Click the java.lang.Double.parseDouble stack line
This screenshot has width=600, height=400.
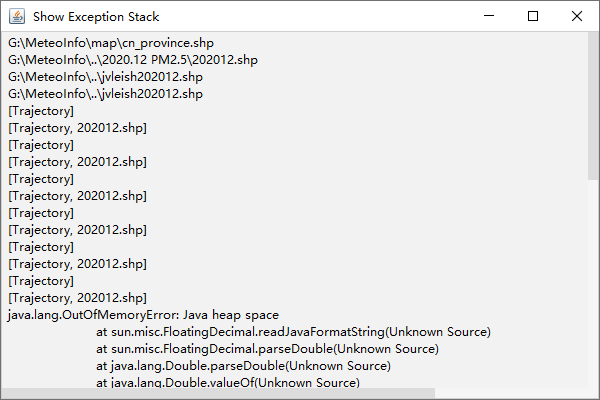tap(243, 366)
